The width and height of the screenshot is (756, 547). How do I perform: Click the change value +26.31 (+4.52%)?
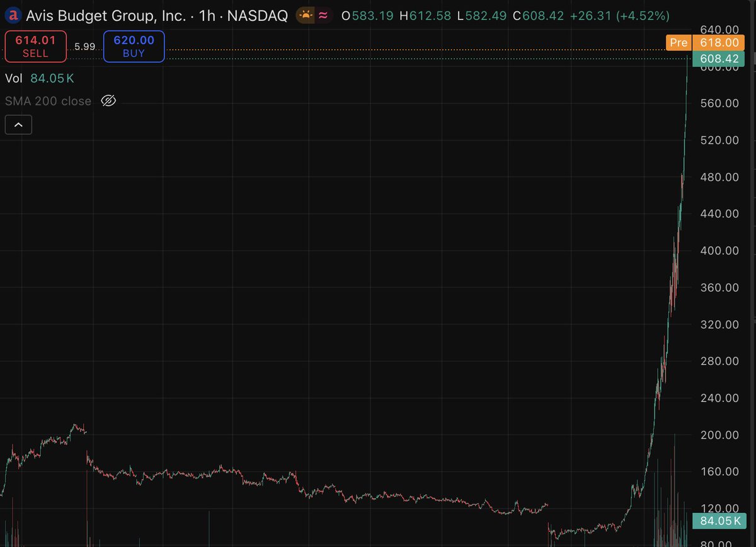pos(620,16)
